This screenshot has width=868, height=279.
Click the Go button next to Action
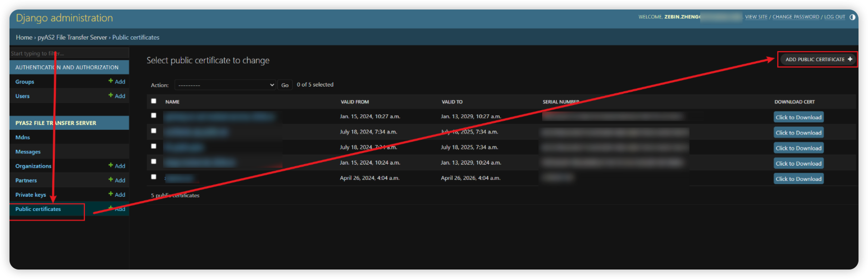click(x=285, y=85)
